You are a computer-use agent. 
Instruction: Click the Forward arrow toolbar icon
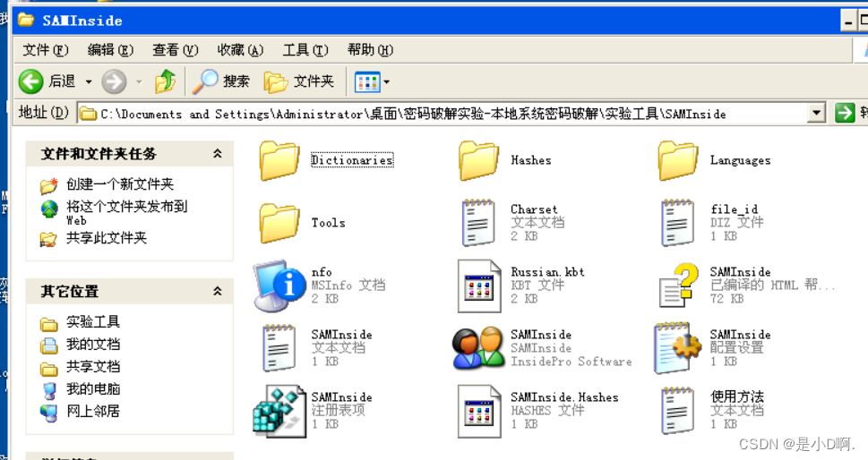click(x=114, y=81)
